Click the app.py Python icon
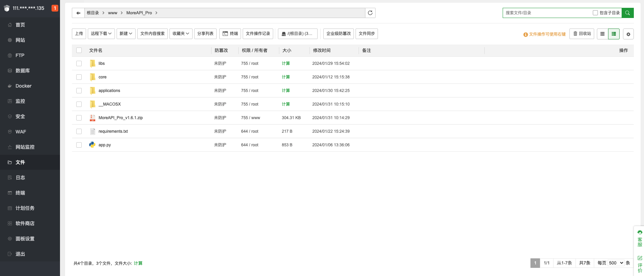This screenshot has height=276, width=644. [x=92, y=145]
